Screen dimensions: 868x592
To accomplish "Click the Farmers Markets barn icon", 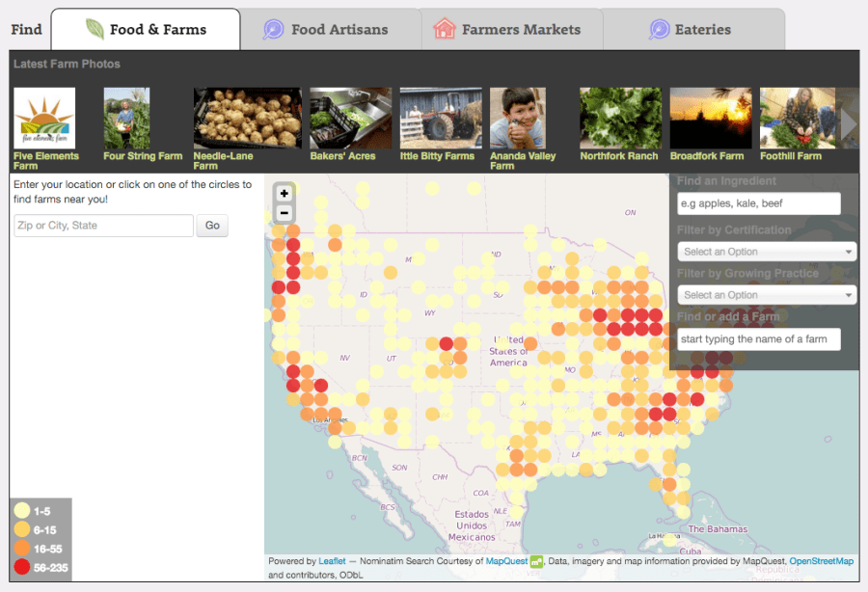I will tap(444, 29).
